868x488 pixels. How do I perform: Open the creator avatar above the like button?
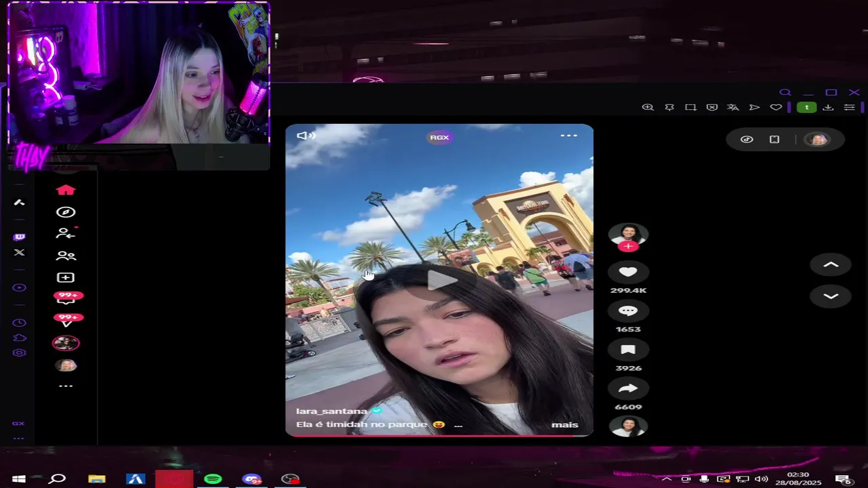pyautogui.click(x=628, y=233)
